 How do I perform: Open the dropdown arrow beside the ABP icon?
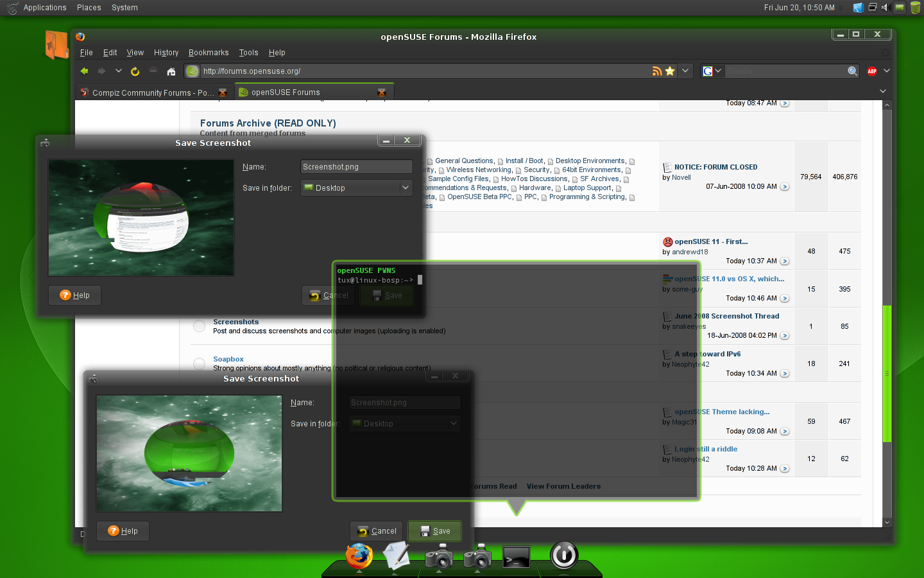click(887, 71)
